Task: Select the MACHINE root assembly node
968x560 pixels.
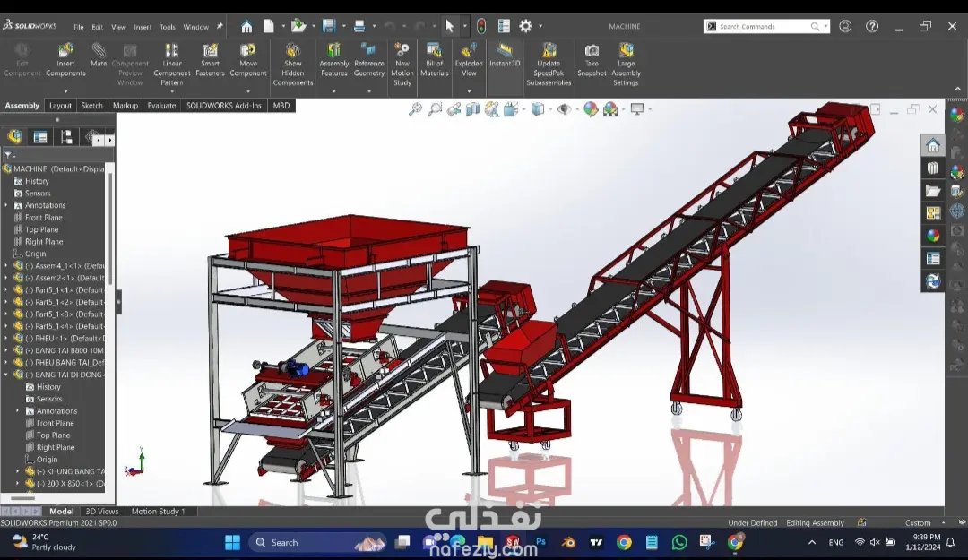Action: pyautogui.click(x=55, y=168)
